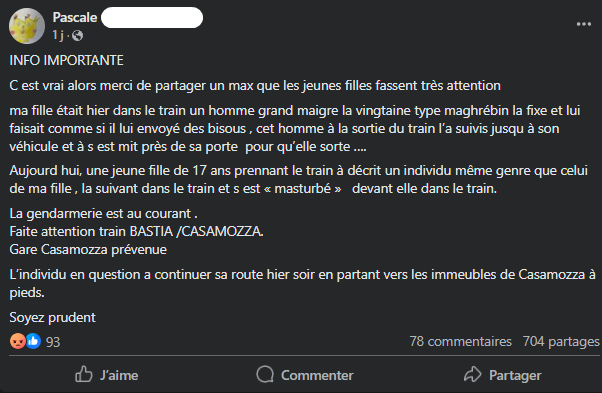Open the three-dot post options menu
This screenshot has width=602, height=393.
584,24
